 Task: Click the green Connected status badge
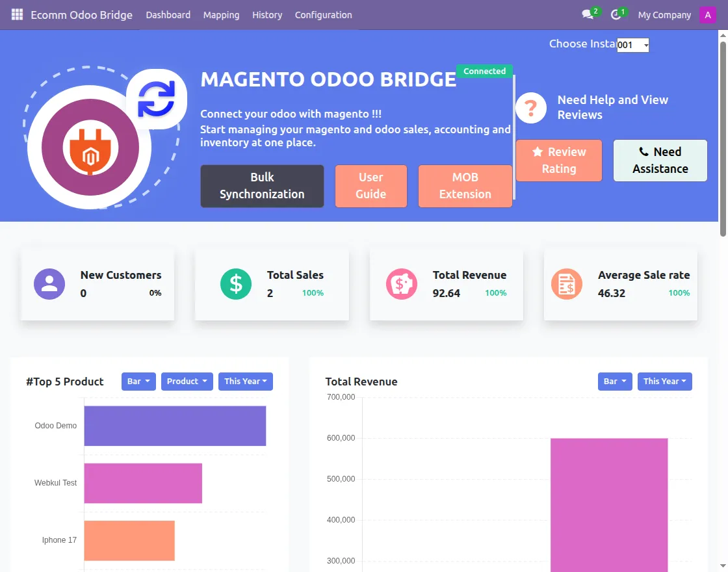(484, 71)
